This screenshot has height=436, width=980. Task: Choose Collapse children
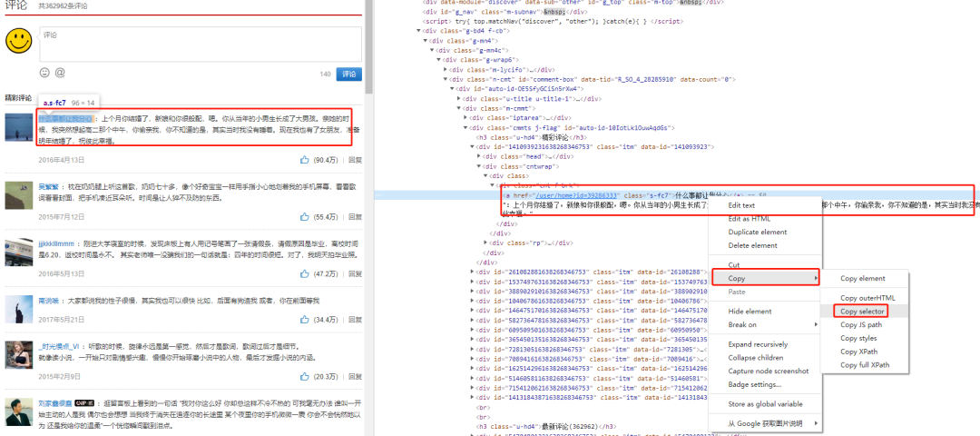click(756, 358)
